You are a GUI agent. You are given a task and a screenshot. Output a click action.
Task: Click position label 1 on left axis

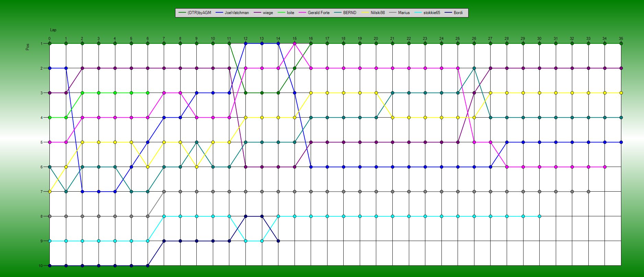coord(42,44)
